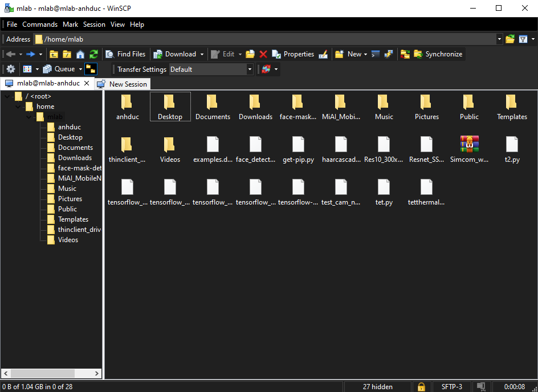Click the red X delete icon
Screen dimensions: 538x392
point(263,54)
